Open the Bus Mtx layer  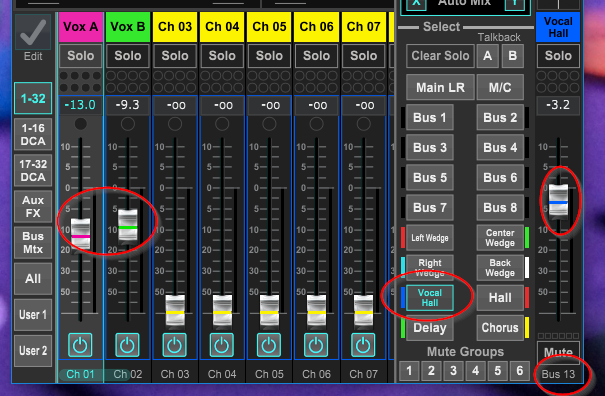(33, 242)
